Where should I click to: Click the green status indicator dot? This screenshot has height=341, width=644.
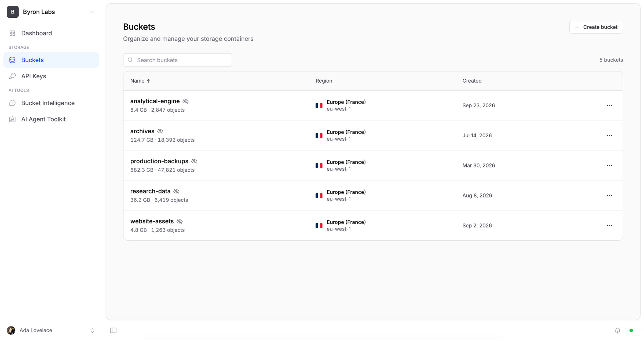tap(631, 330)
